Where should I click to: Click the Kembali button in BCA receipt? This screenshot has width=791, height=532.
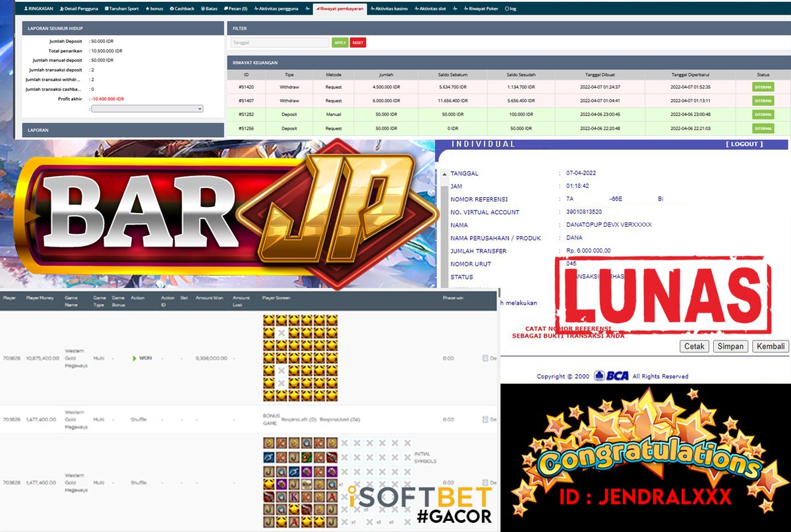(x=771, y=346)
